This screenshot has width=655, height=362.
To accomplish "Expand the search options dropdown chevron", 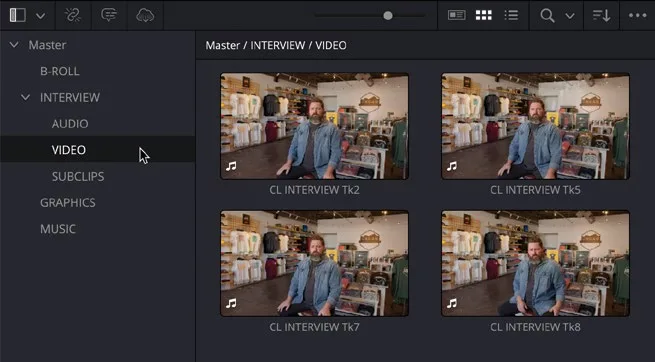I will 570,16.
